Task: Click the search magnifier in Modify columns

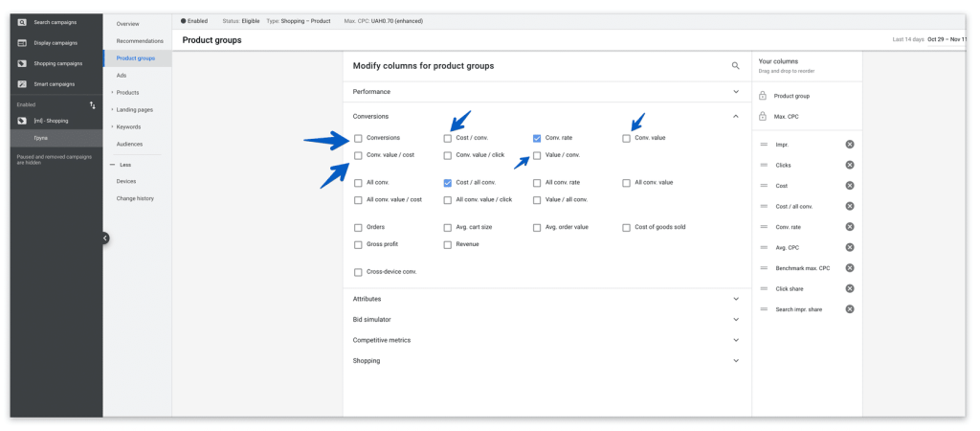Action: click(x=735, y=66)
